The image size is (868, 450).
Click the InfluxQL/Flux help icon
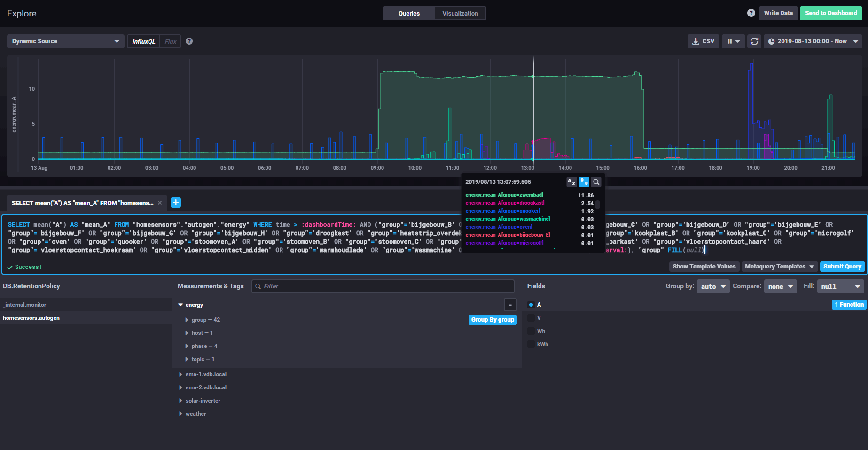point(189,41)
